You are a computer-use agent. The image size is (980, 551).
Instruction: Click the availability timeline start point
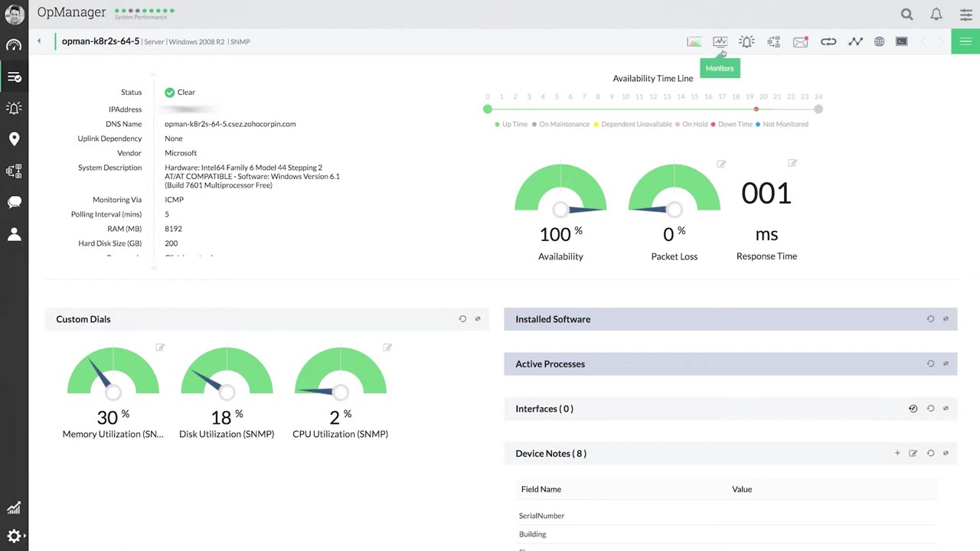point(488,109)
